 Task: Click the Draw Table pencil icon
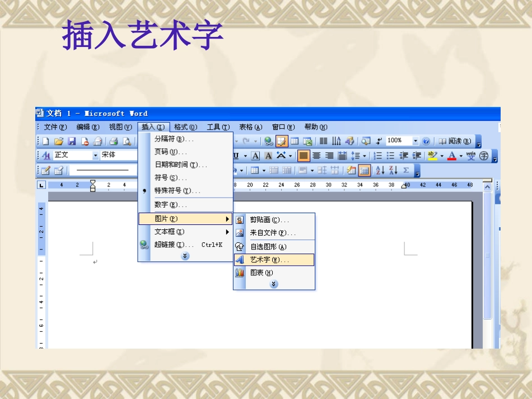coord(46,170)
